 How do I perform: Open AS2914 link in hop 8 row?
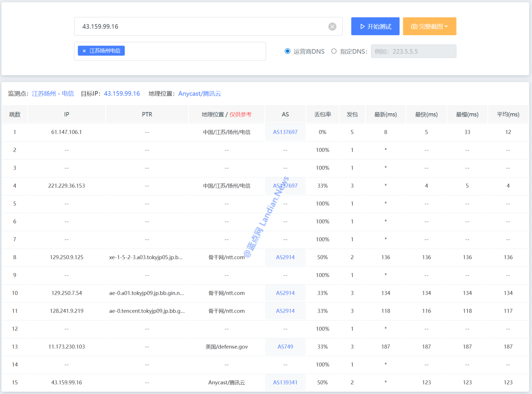coord(285,257)
